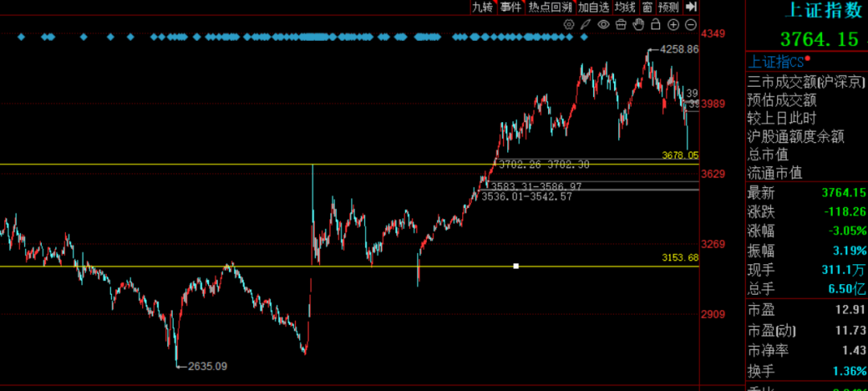The width and height of the screenshot is (868, 391).
Task: Click the 涨幅 value -3.05%
Action: coord(848,231)
